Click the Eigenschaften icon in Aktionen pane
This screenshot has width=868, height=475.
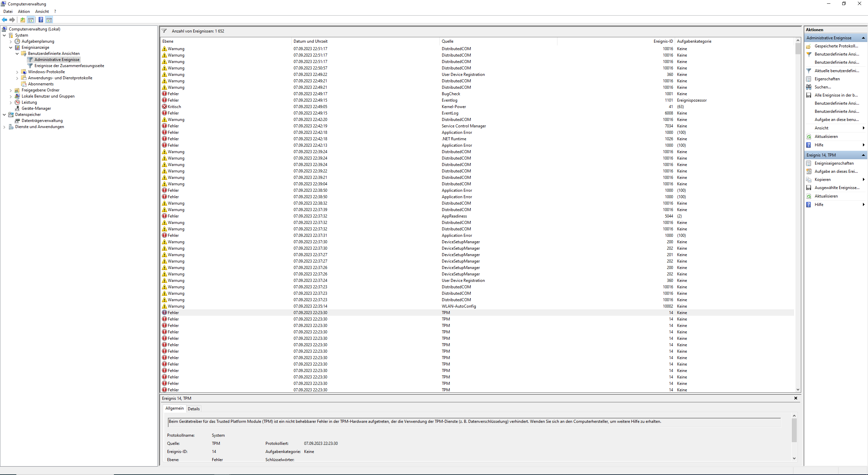809,79
